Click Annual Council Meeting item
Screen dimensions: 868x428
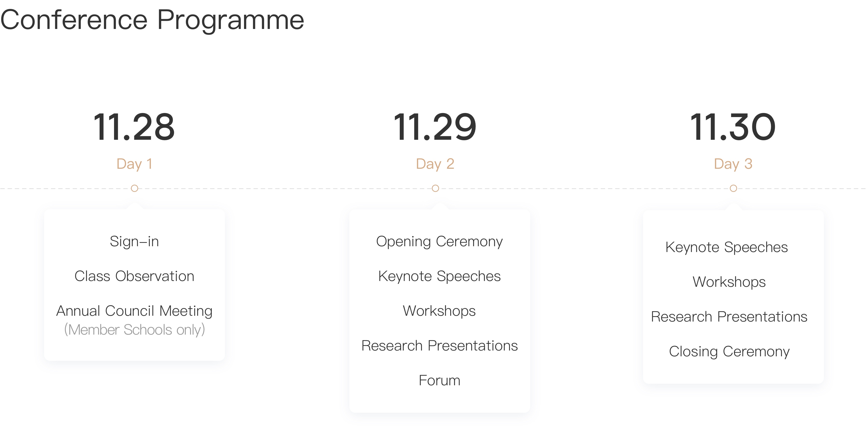tap(134, 311)
